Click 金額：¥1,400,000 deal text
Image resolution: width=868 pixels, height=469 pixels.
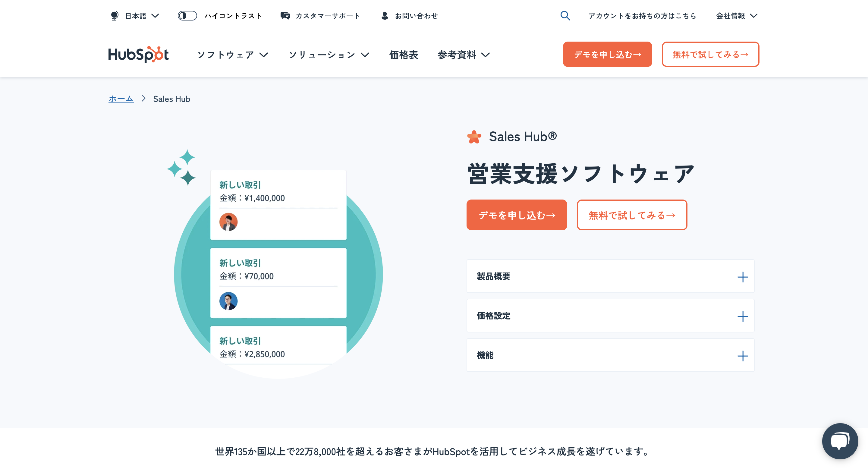[x=252, y=198]
